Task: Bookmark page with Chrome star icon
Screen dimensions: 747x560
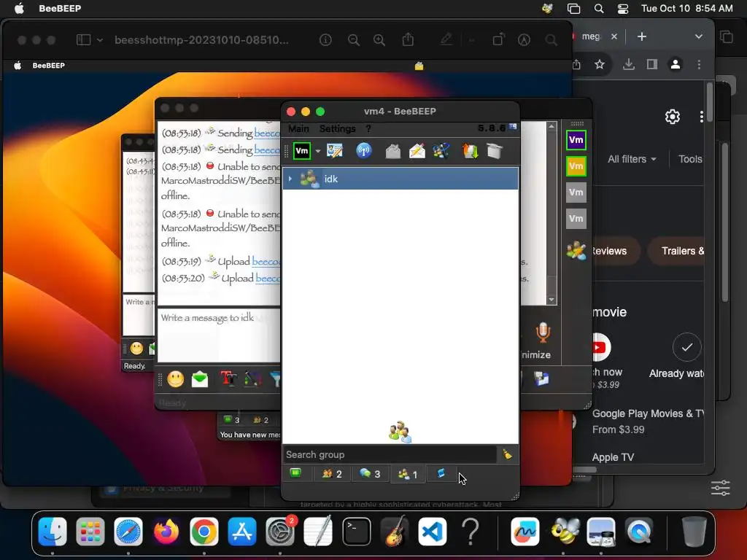Action: coord(600,64)
